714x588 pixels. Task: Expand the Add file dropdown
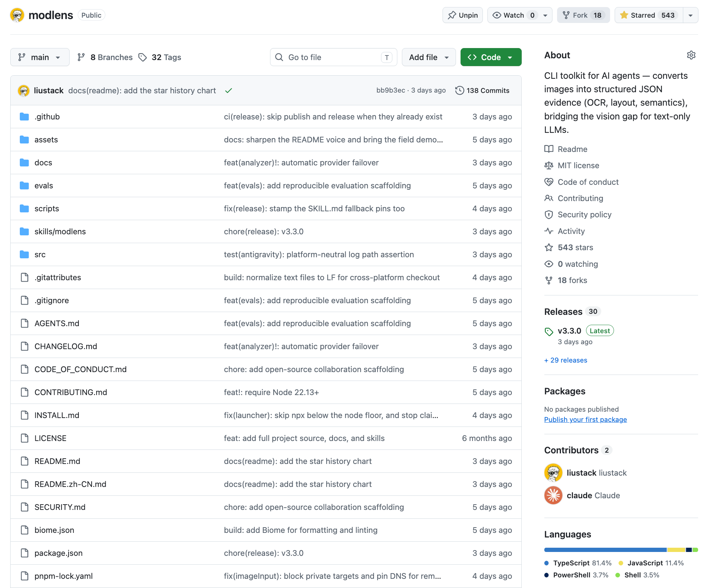(429, 57)
